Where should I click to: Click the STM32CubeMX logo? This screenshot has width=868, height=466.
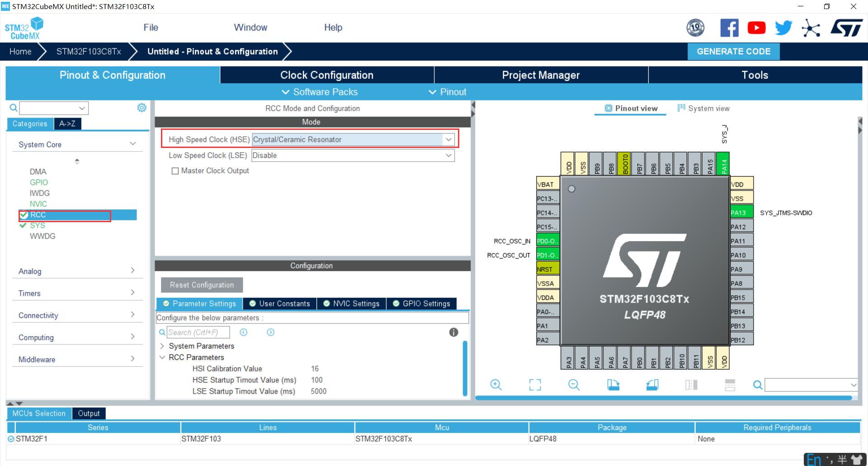[x=24, y=28]
